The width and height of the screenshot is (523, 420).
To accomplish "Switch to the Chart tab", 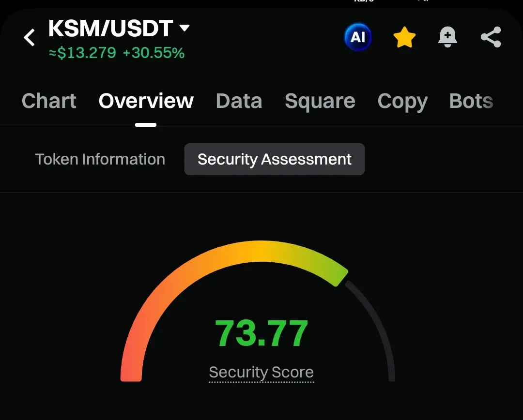I will (x=49, y=101).
